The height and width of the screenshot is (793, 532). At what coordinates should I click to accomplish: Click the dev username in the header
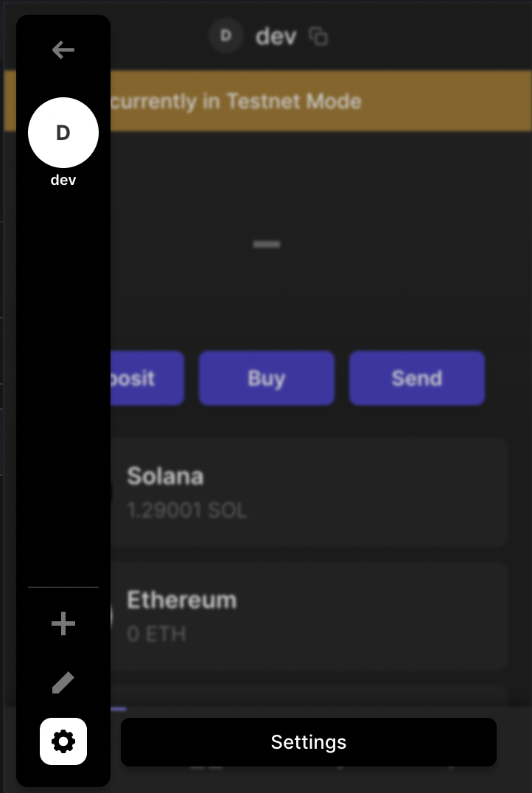[x=276, y=36]
